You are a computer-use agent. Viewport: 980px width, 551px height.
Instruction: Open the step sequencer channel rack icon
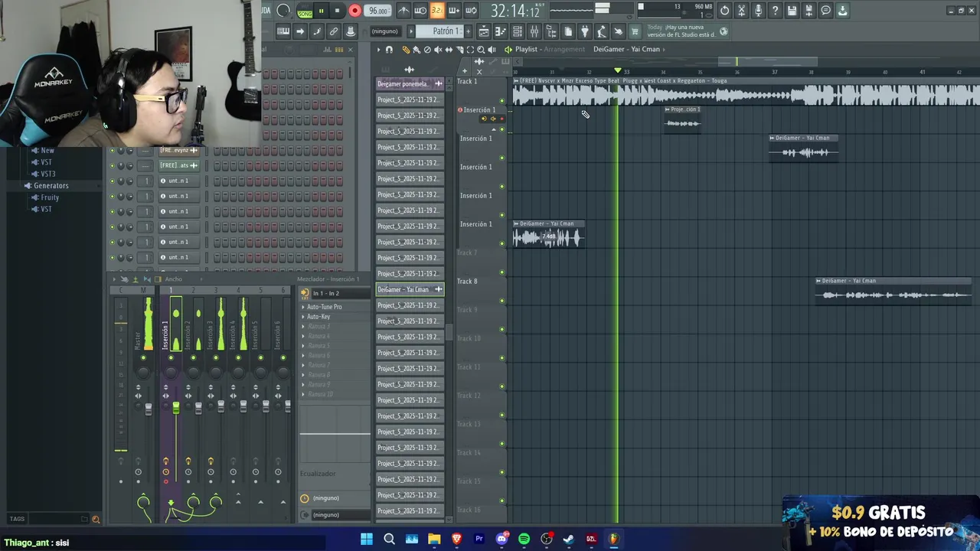coord(517,31)
